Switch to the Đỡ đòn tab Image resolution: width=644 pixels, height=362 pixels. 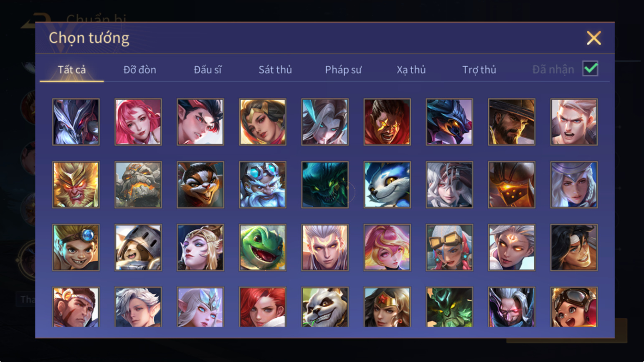coord(139,70)
